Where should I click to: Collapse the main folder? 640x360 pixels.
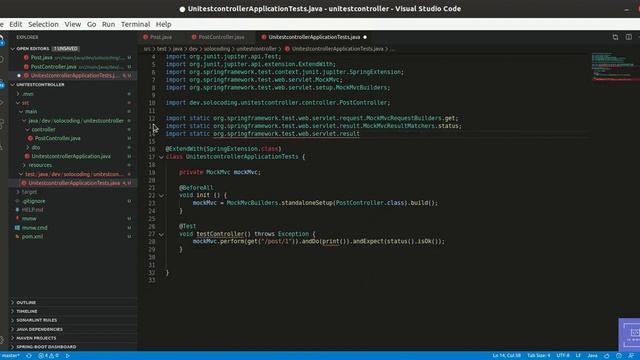click(x=31, y=111)
